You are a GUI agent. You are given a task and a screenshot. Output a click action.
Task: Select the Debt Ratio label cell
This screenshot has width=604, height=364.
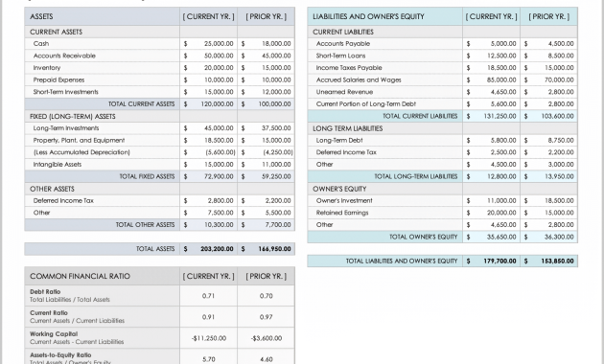(x=102, y=295)
